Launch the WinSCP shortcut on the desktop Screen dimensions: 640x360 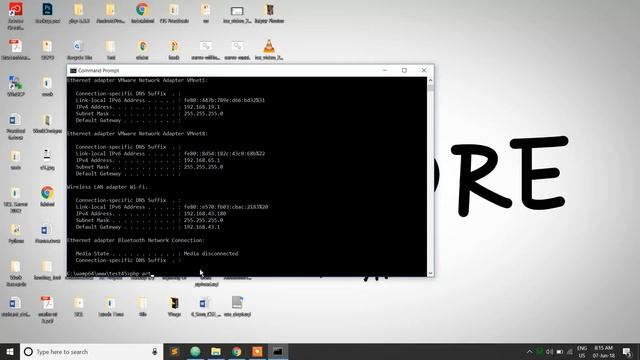[16, 83]
